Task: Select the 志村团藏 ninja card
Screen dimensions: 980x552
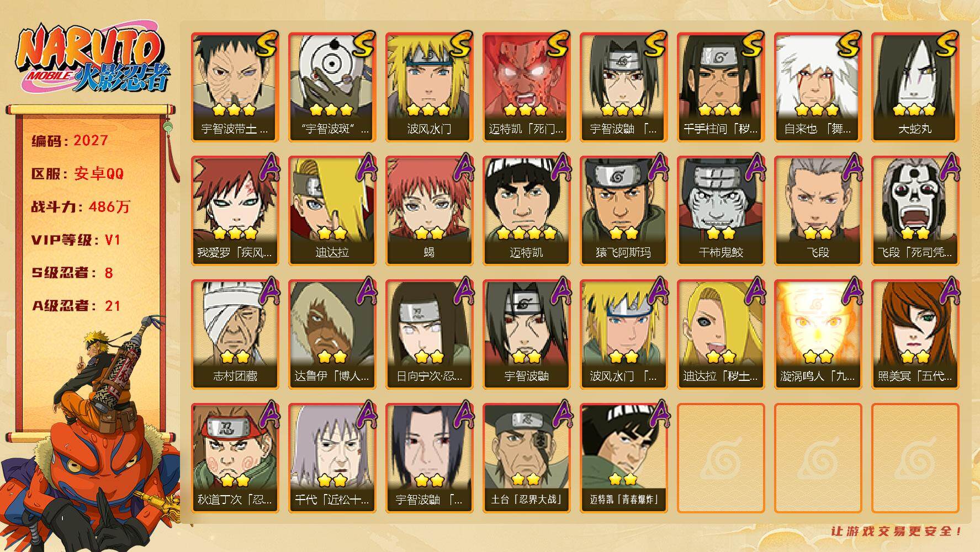Action: click(235, 335)
